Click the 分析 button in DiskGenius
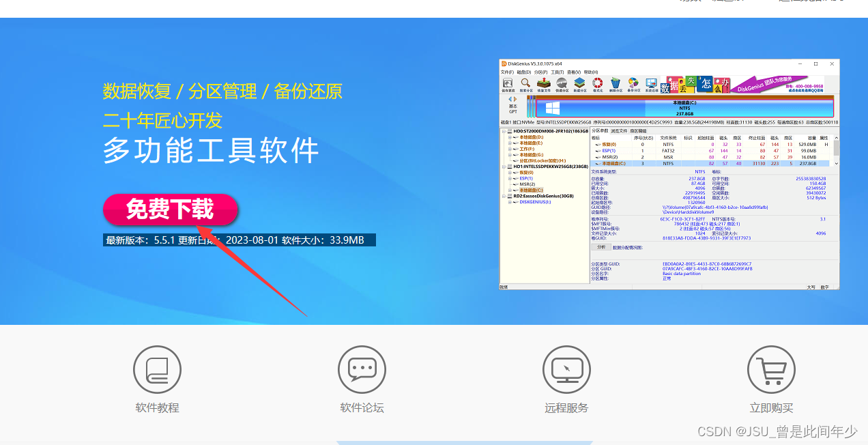The image size is (868, 445). click(x=601, y=246)
